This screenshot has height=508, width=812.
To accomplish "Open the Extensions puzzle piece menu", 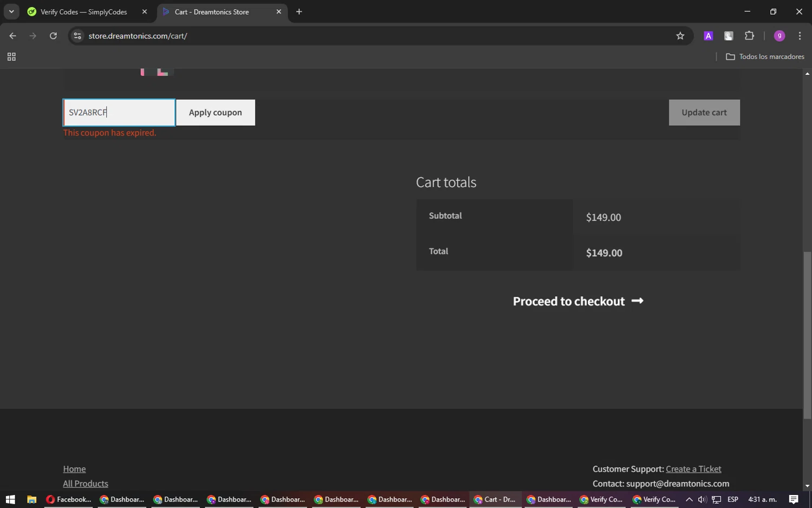I will pos(749,36).
